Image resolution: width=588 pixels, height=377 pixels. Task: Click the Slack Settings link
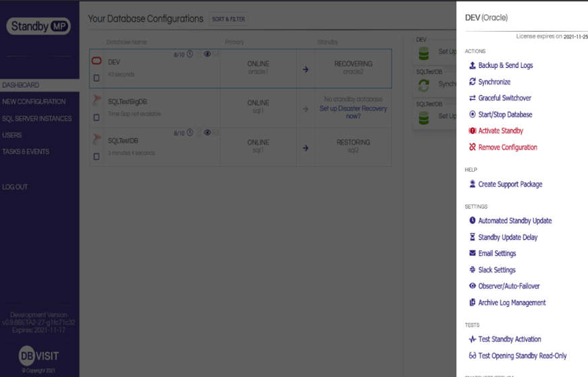[x=497, y=269]
